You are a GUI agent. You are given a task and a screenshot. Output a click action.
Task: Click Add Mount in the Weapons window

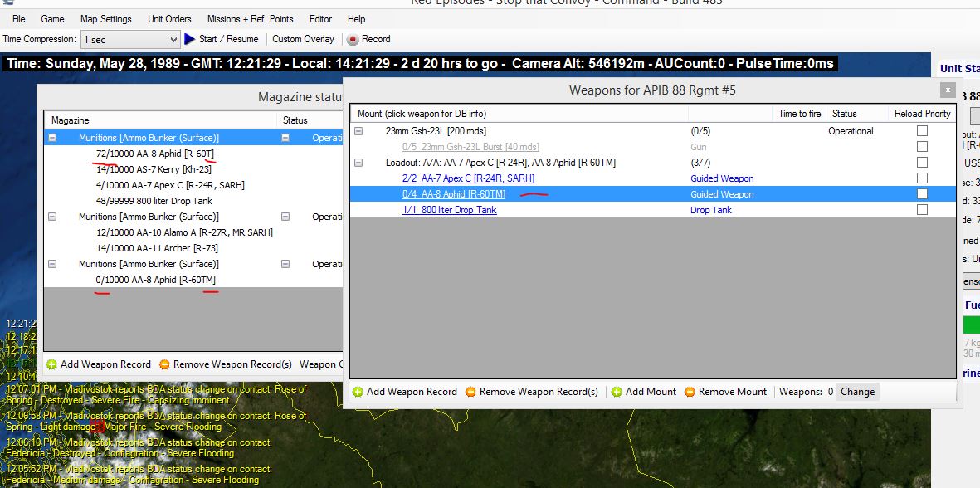(645, 392)
